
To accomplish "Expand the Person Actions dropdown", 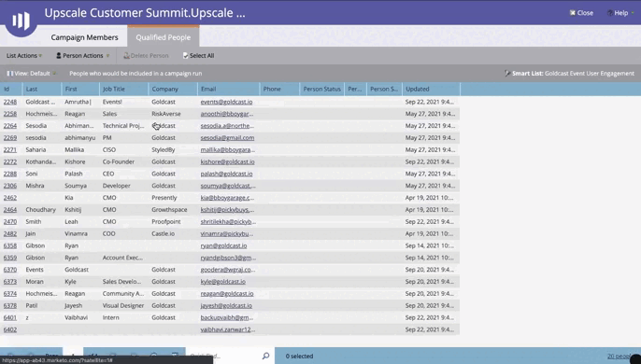I will [x=82, y=56].
